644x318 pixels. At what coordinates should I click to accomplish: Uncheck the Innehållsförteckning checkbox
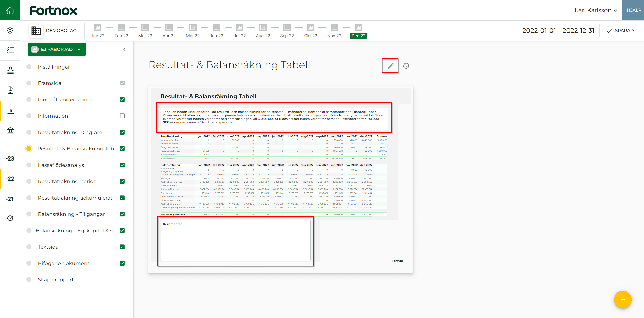click(x=122, y=100)
